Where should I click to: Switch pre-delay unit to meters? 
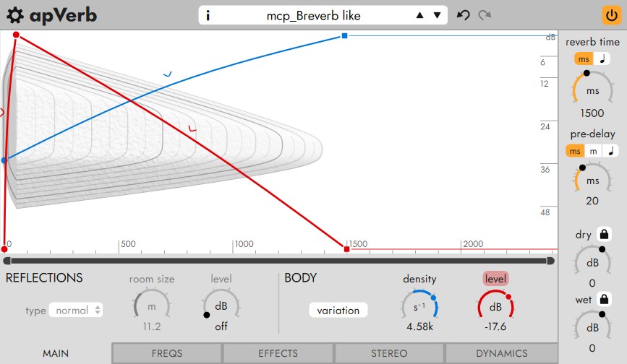click(594, 151)
